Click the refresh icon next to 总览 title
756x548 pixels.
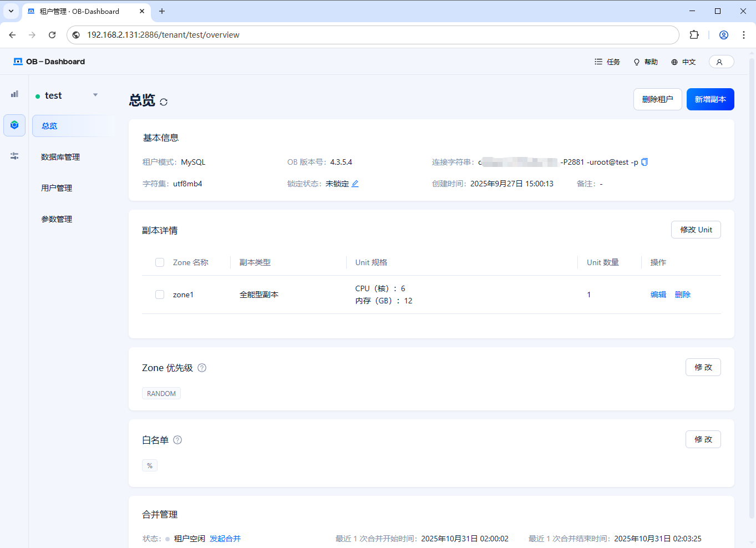pyautogui.click(x=164, y=102)
